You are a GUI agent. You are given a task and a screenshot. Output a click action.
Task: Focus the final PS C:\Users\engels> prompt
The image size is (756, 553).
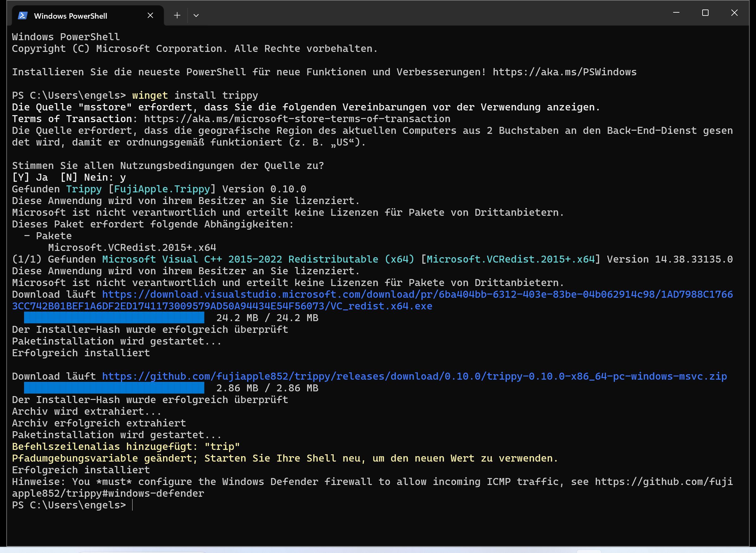(x=69, y=505)
